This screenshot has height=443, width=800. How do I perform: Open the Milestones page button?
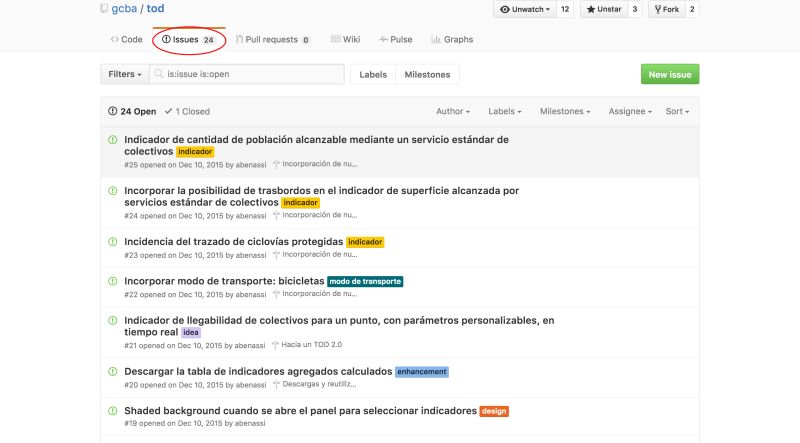point(427,75)
